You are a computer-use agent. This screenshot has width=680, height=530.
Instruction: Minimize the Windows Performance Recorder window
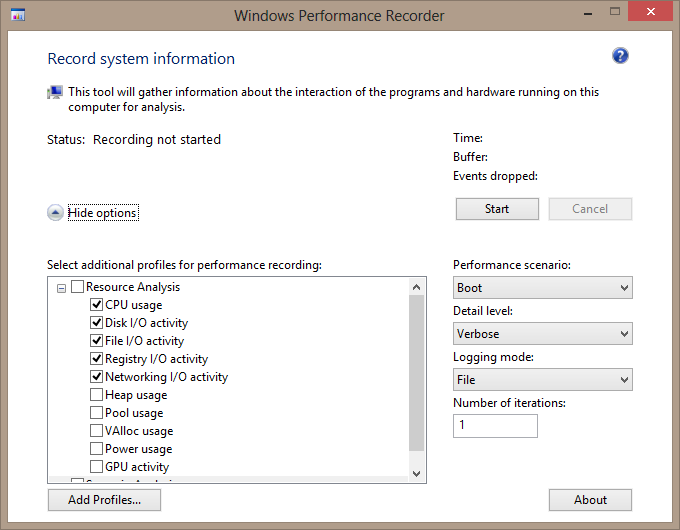(x=588, y=13)
